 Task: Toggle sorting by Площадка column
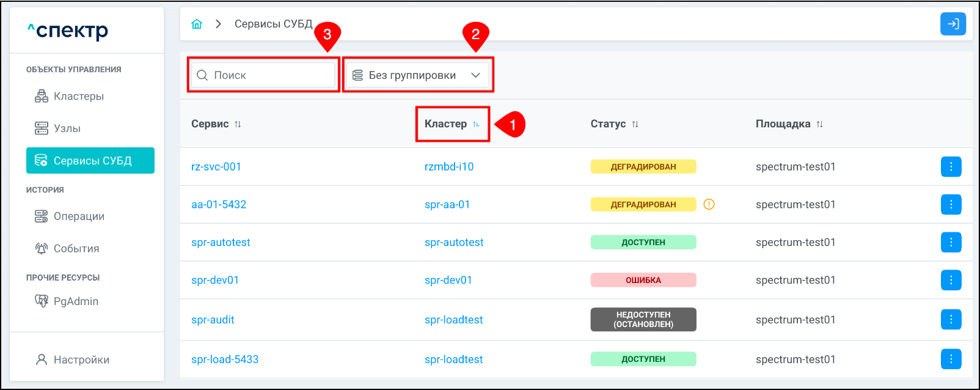[x=819, y=124]
